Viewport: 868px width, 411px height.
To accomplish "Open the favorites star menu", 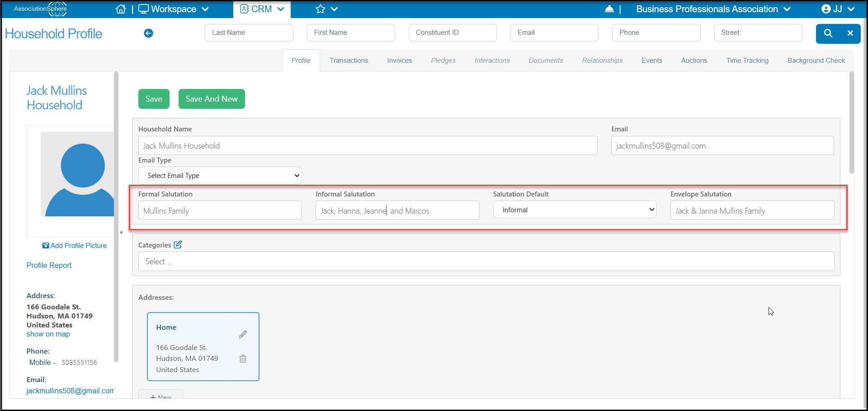I will click(326, 9).
